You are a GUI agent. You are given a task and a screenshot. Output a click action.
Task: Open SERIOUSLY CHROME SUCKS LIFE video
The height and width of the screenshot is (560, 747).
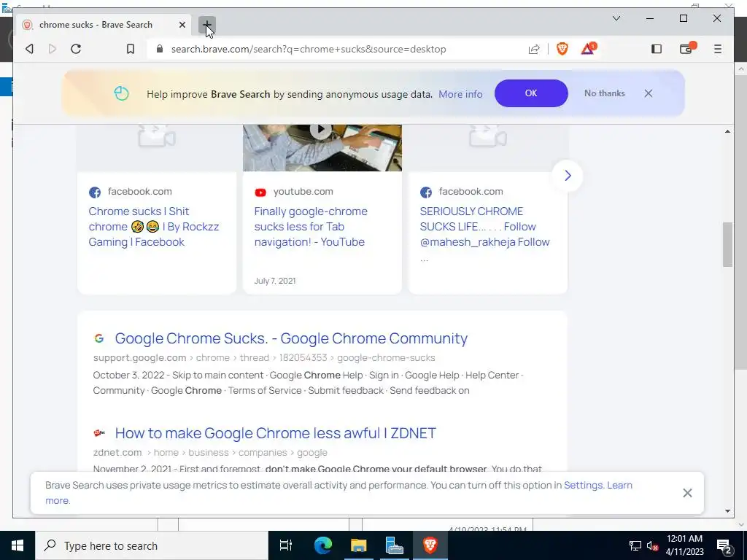[484, 227]
